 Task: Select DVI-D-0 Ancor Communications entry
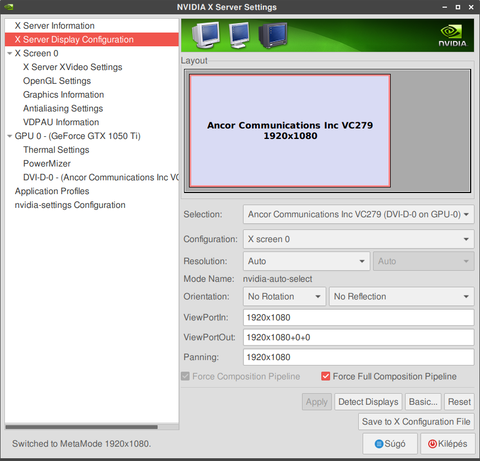click(x=92, y=177)
